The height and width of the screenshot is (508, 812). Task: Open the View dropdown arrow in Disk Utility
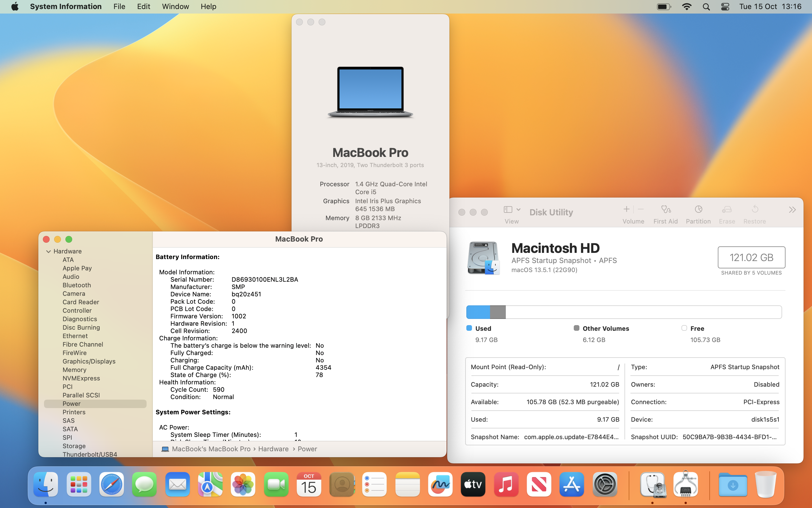click(x=518, y=210)
